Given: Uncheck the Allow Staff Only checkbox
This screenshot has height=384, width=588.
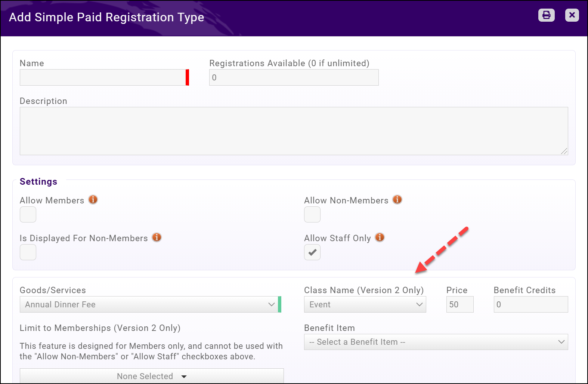Looking at the screenshot, I should pos(312,252).
